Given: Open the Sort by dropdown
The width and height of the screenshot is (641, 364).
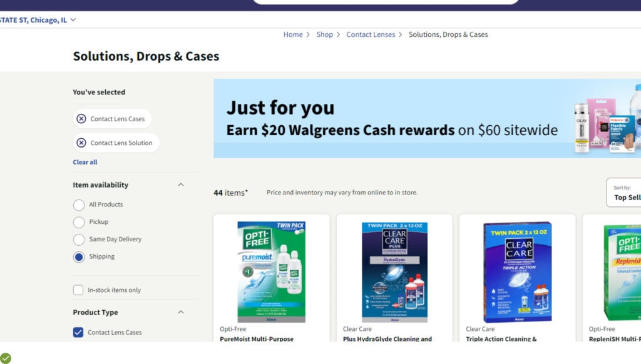Looking at the screenshot, I should tap(624, 193).
